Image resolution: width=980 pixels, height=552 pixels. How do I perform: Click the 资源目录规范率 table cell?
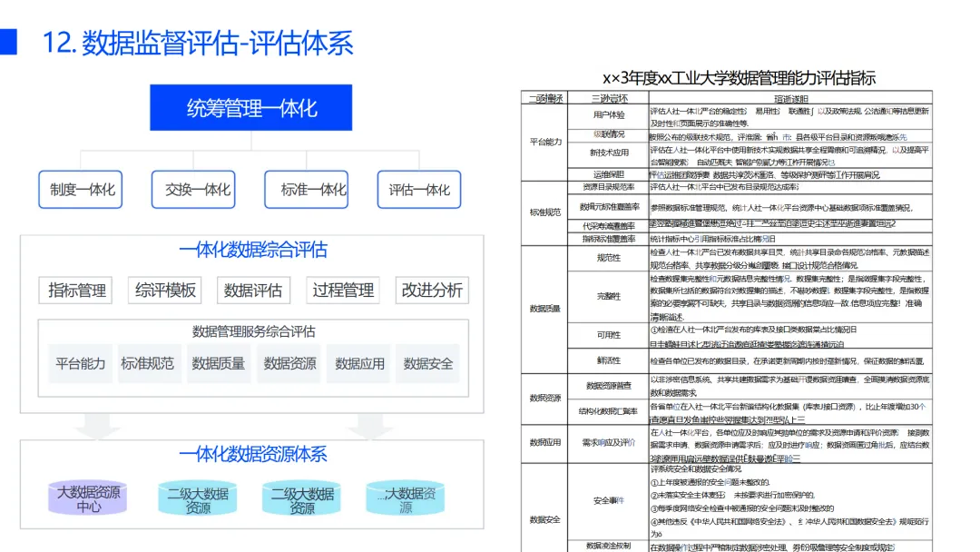[x=608, y=187]
